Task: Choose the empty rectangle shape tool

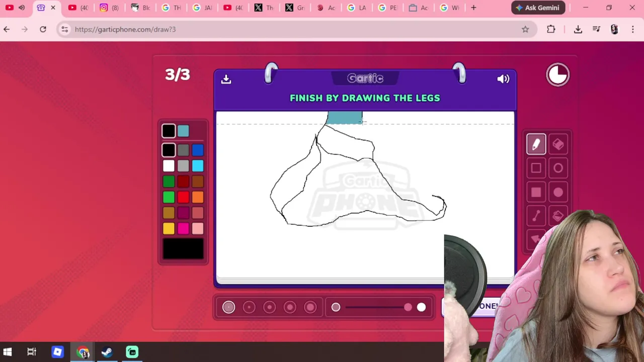Action: [536, 168]
